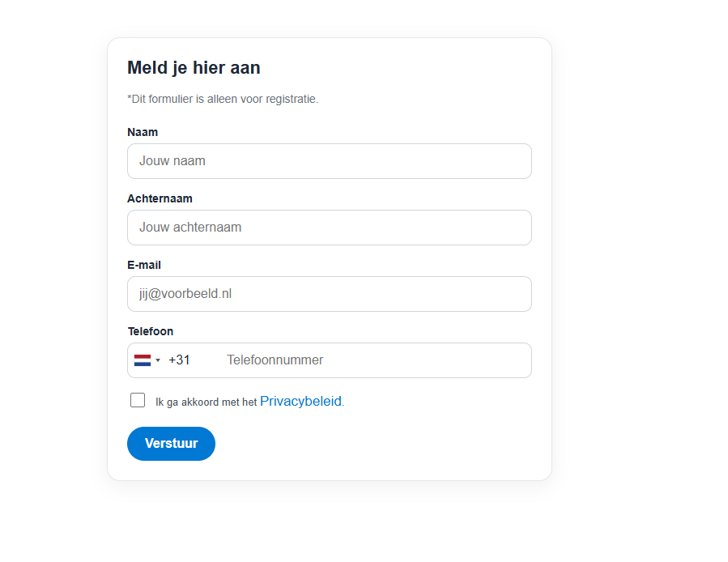Click the Netherlands flag icon

pyautogui.click(x=143, y=360)
